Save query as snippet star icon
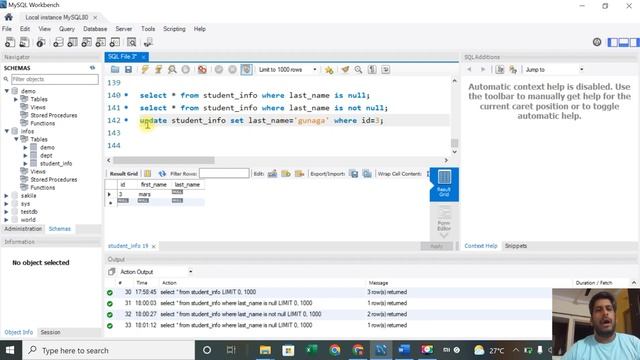Image resolution: width=640 pixels, height=360 pixels. (329, 70)
